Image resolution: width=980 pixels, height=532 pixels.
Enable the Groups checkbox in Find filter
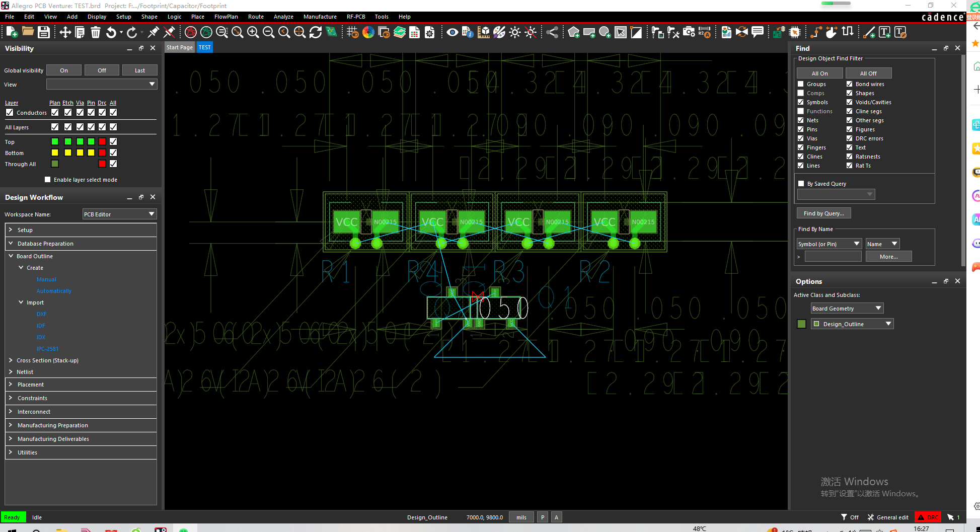(x=801, y=84)
